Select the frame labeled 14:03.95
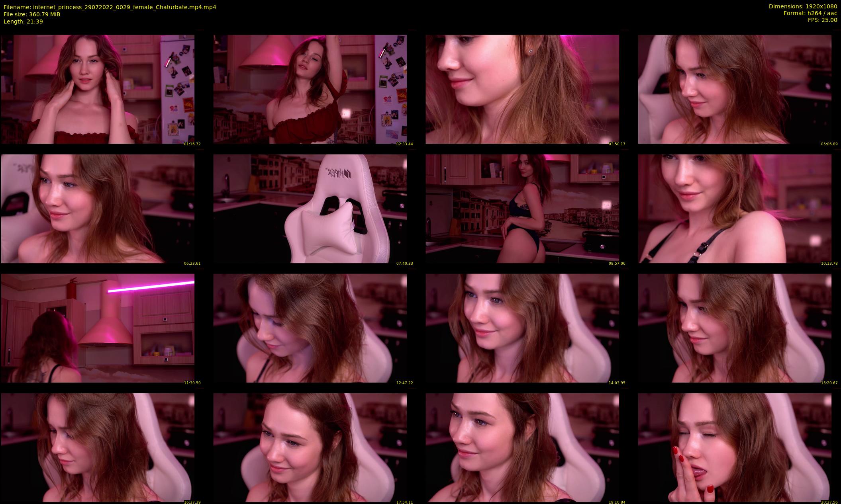841x504 pixels. [522, 328]
